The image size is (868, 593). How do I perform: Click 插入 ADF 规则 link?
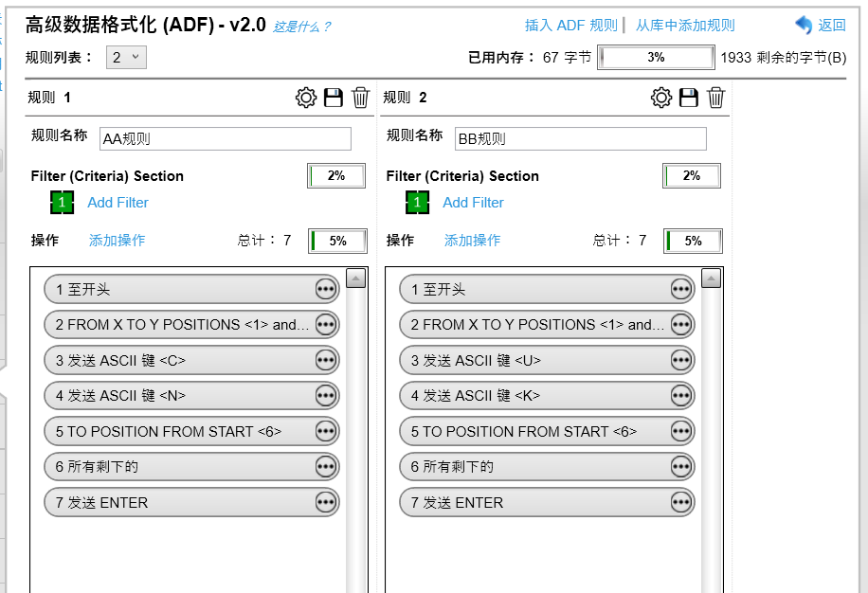(570, 26)
